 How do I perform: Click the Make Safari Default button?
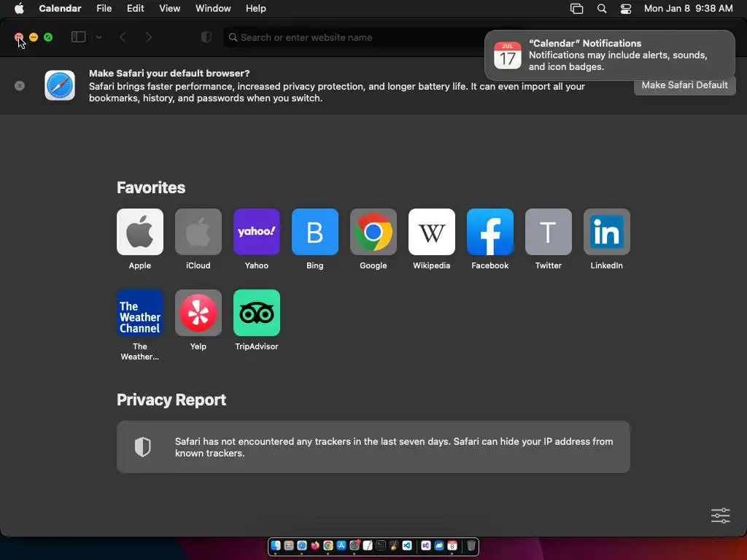pyautogui.click(x=684, y=85)
